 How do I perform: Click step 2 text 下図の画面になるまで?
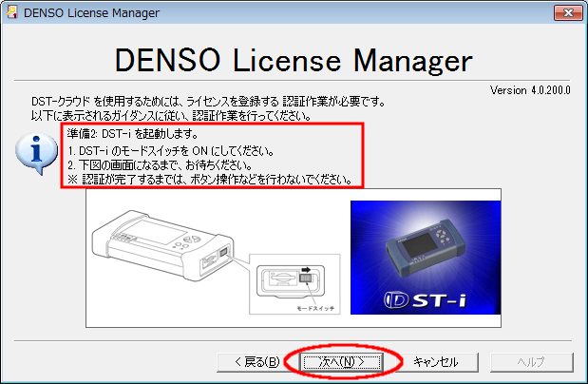[160, 165]
